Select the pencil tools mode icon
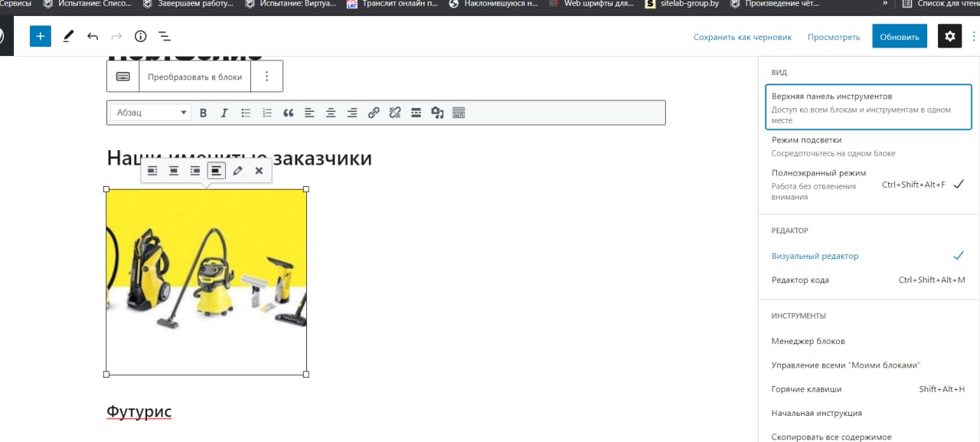Viewport: 980px width, 442px height. click(69, 36)
